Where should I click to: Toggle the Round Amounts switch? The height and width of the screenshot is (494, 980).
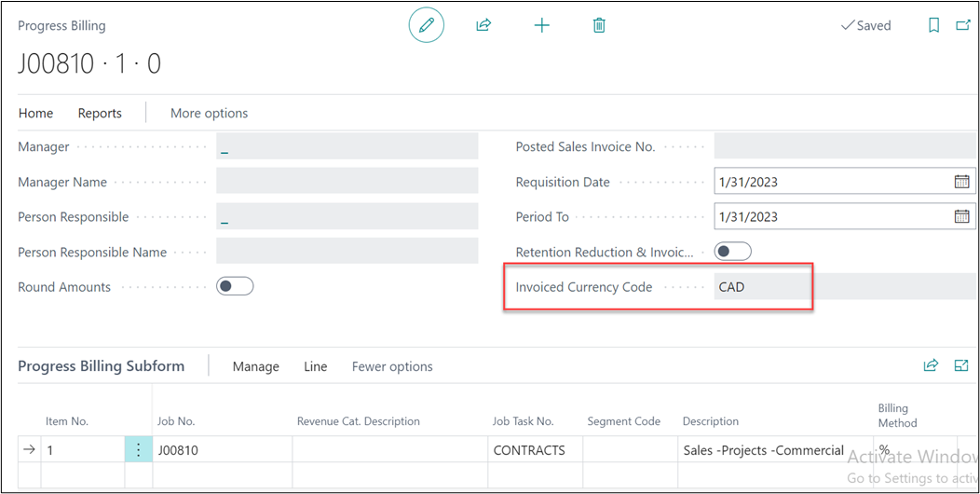point(235,287)
